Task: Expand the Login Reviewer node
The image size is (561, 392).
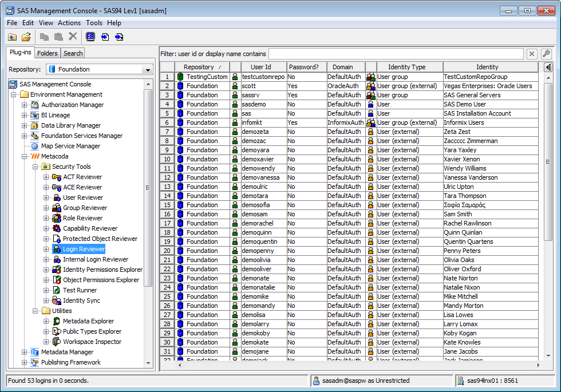Action: 46,249
